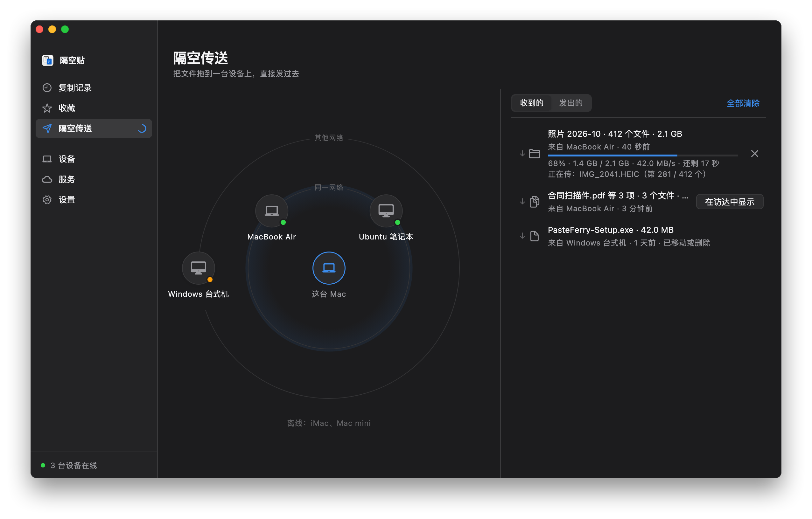Image resolution: width=812 pixels, height=519 pixels.
Task: Click the 其他网络 ring label
Action: click(x=329, y=138)
